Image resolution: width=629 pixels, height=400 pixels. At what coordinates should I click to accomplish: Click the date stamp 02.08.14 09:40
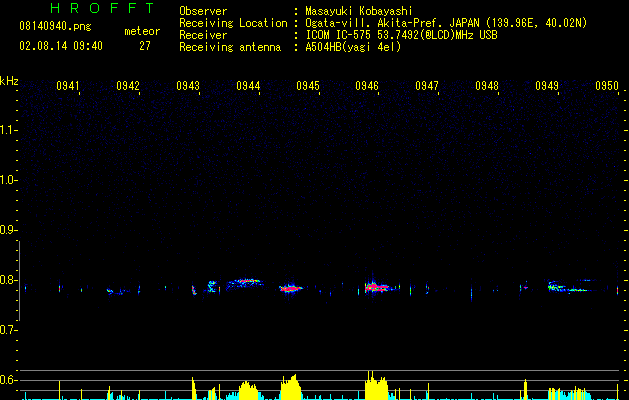click(x=61, y=46)
